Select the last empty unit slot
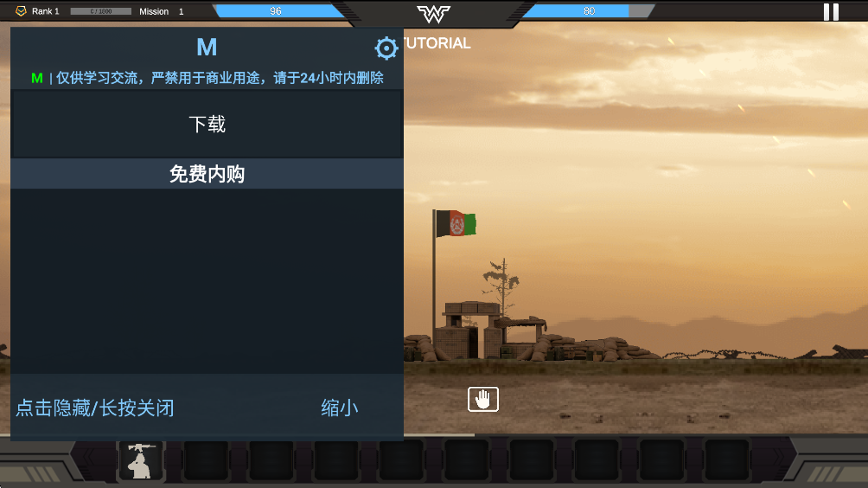The height and width of the screenshot is (488, 868). coord(726,460)
